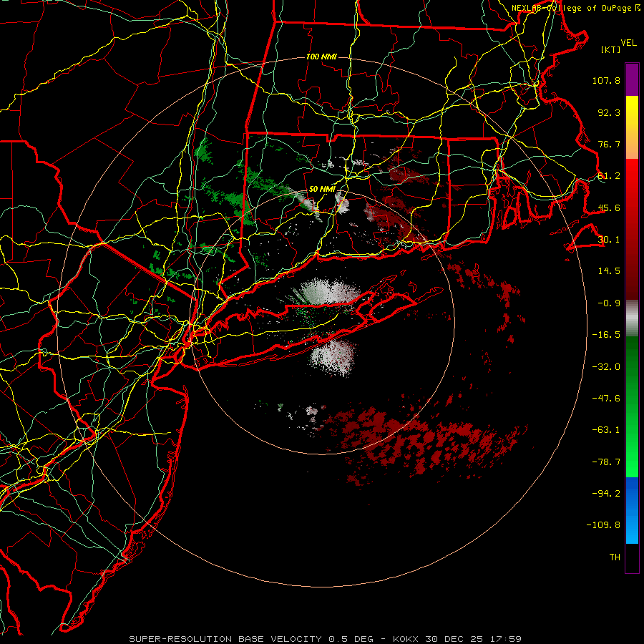Click the -78.7 velocity scale value
Image resolution: width=644 pixels, height=644 pixels.
(606, 462)
